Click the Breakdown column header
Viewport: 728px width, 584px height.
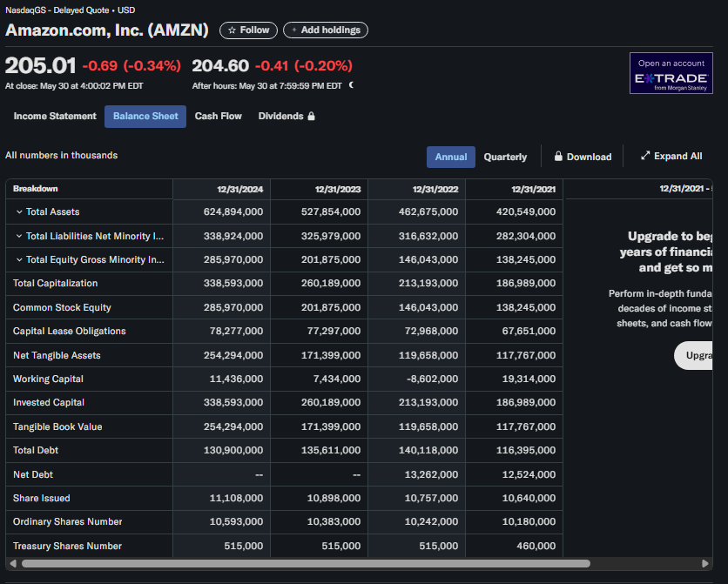36,189
